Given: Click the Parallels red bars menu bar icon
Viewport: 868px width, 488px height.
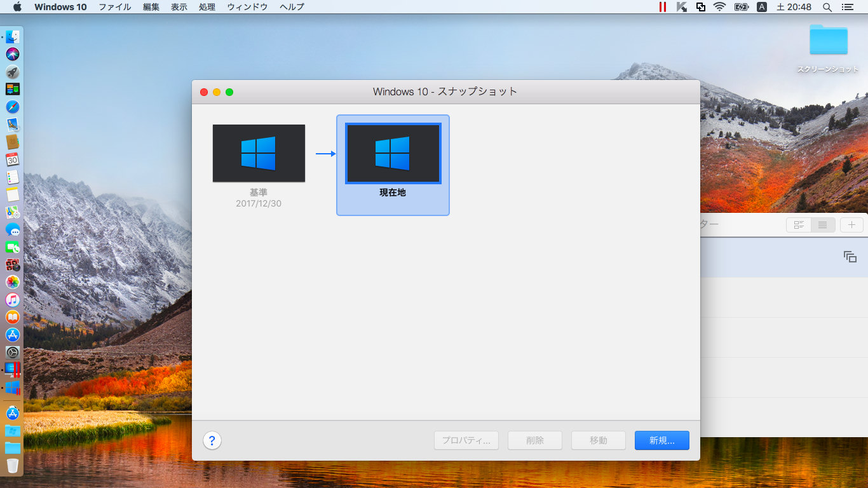Looking at the screenshot, I should point(663,7).
